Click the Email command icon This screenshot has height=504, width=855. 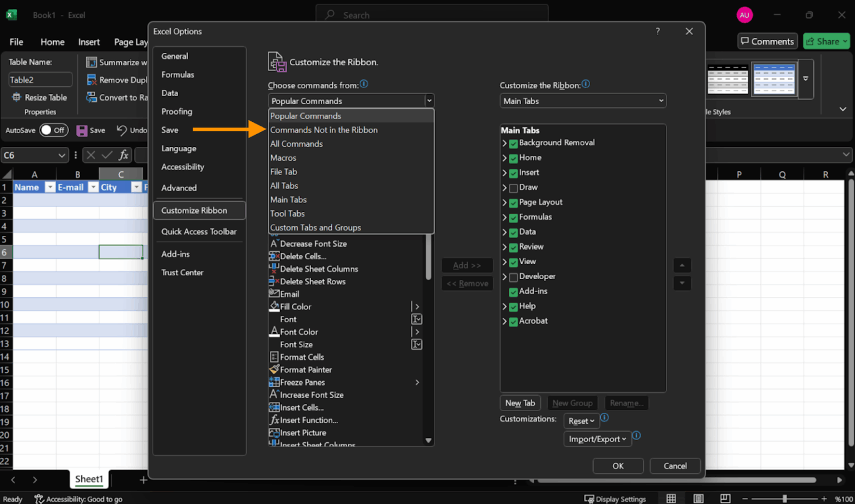point(273,294)
